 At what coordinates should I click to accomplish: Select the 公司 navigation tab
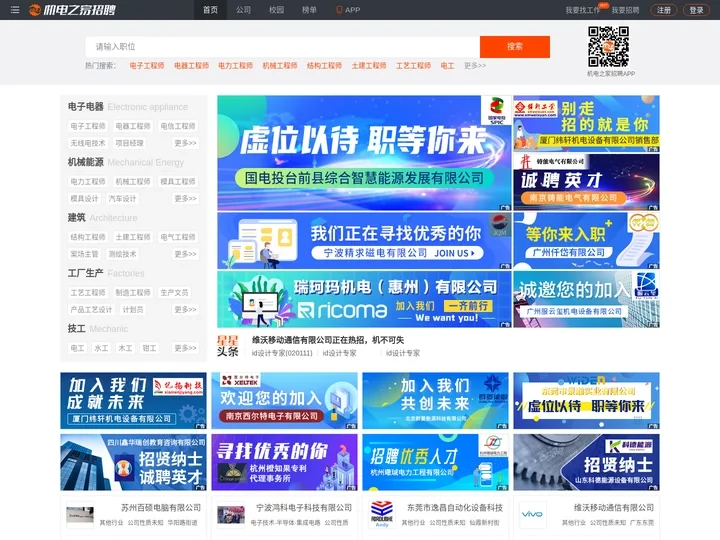coord(243,10)
